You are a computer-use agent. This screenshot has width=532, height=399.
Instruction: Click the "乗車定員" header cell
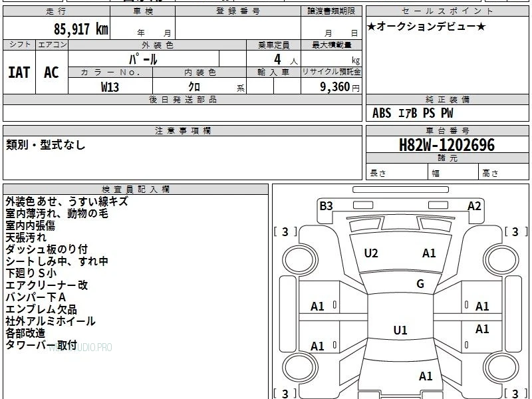pyautogui.click(x=273, y=45)
